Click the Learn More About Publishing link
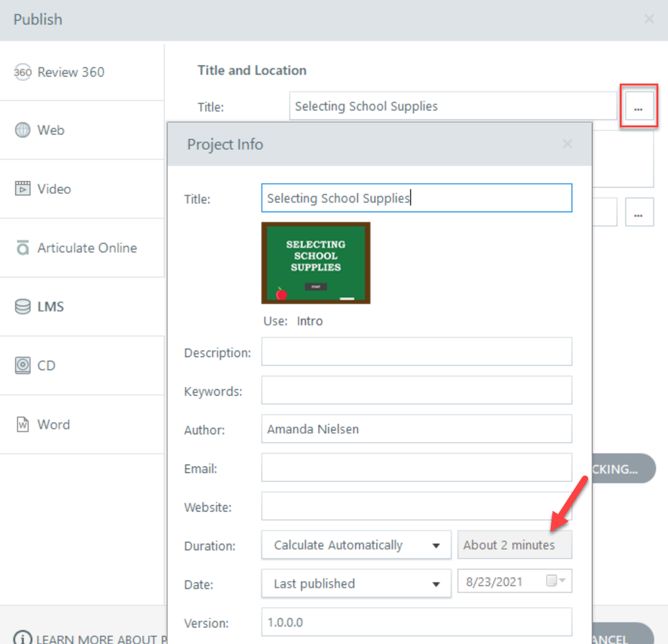This screenshot has width=668, height=644. click(x=102, y=639)
